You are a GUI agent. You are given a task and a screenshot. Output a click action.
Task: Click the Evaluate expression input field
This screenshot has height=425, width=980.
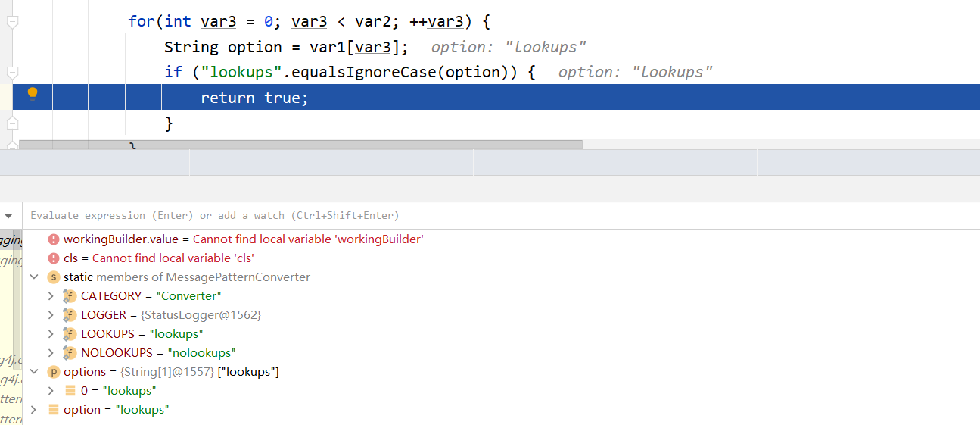(x=501, y=216)
